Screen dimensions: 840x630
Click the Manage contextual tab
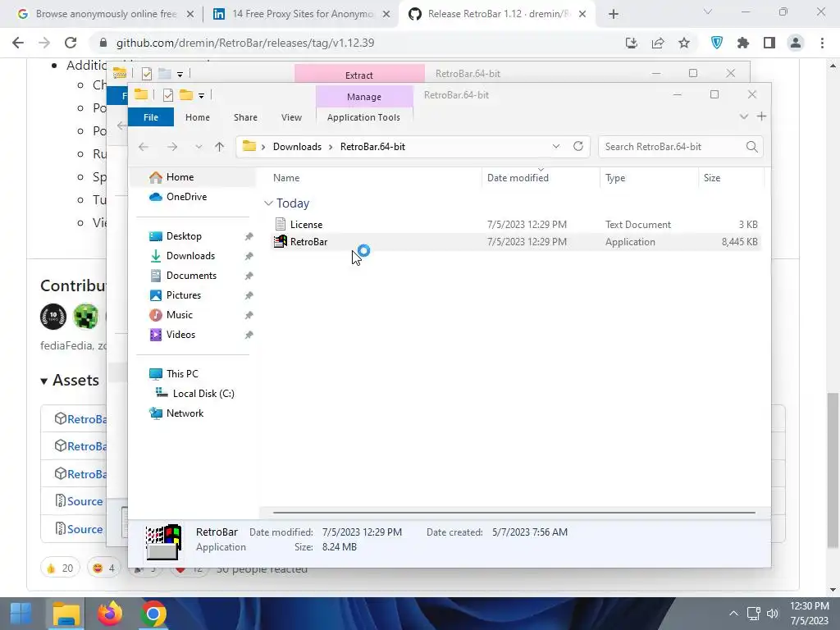[x=364, y=97]
